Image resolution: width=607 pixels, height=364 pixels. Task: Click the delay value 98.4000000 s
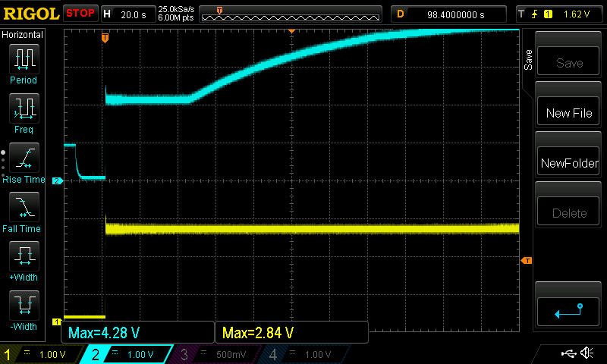click(x=456, y=14)
